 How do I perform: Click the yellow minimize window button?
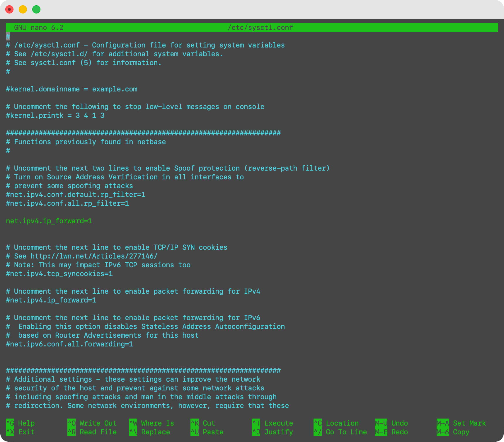(23, 9)
